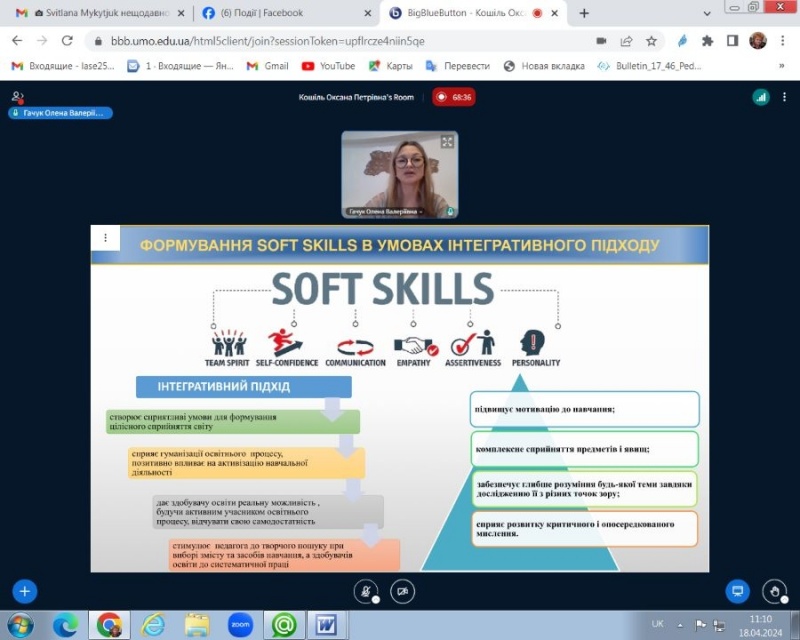Viewport: 800px width, 640px height.
Task: Open the YouTube bookmark link
Action: tap(328, 66)
